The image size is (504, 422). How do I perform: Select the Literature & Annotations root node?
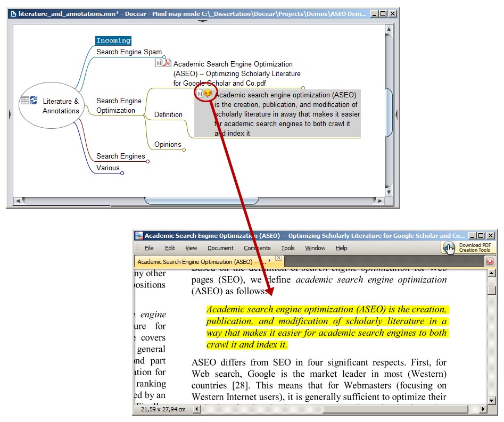tap(52, 105)
